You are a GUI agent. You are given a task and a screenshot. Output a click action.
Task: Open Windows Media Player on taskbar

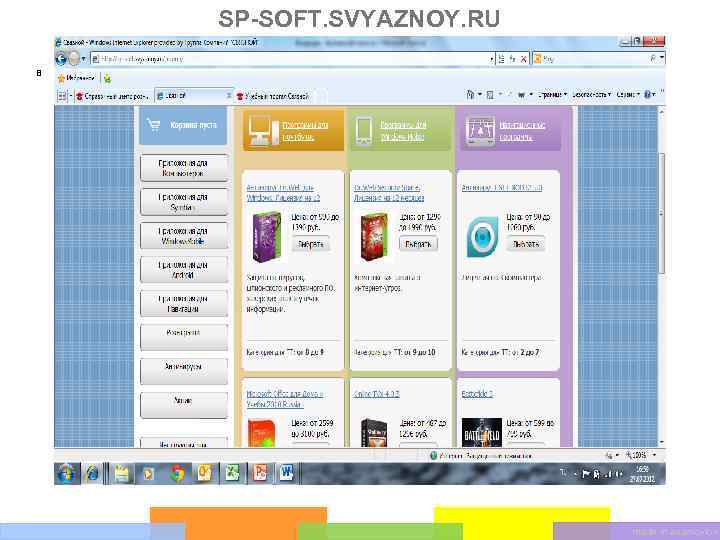149,473
